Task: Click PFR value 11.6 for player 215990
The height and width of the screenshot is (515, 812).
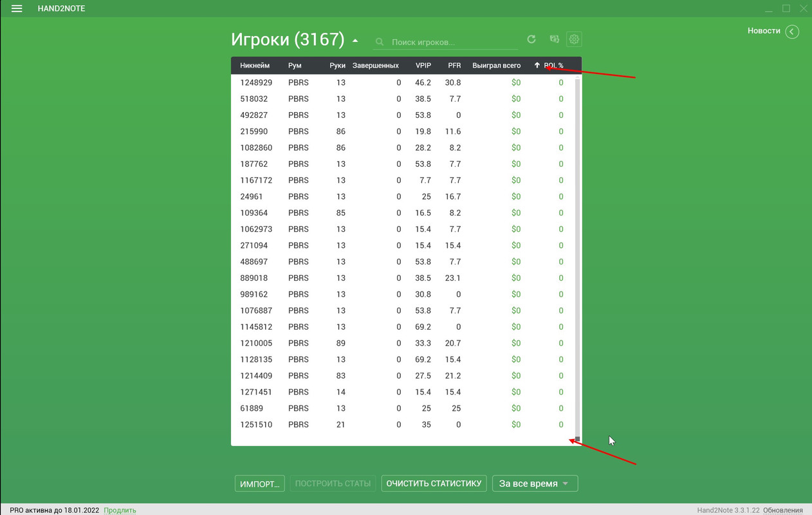Action: coord(453,131)
